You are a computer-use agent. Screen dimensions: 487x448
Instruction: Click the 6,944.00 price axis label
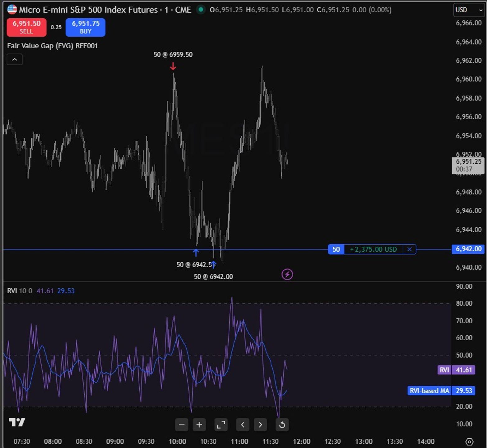(469, 230)
